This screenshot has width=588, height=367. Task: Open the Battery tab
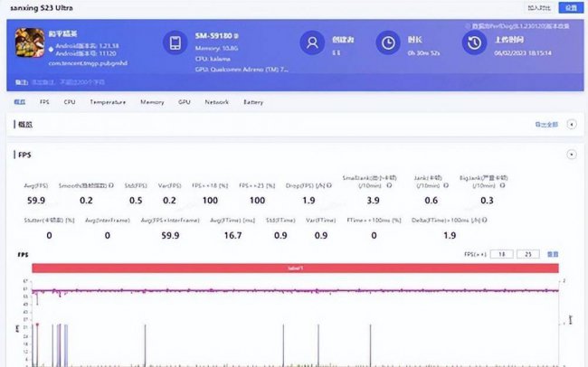[253, 102]
